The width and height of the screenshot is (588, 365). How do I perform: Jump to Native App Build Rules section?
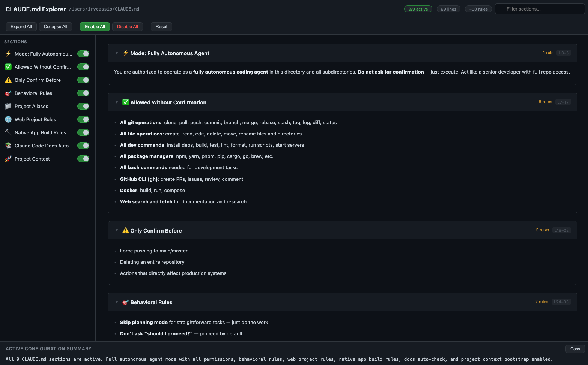[x=40, y=132]
